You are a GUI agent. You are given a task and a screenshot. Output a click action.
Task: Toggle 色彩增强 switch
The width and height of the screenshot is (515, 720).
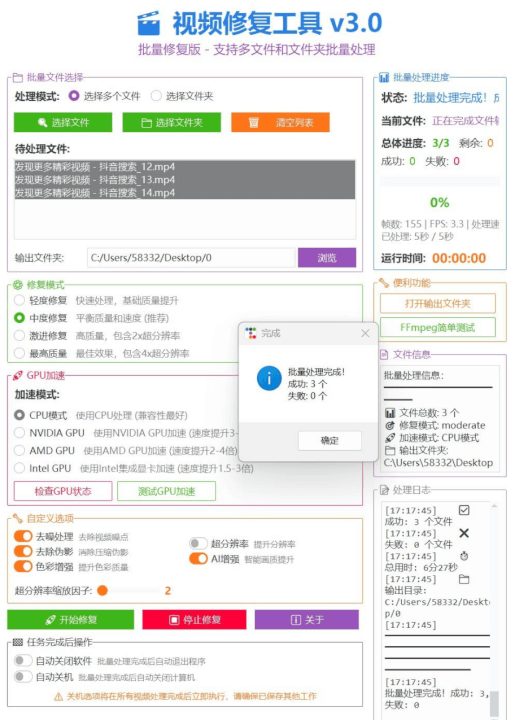[23, 566]
